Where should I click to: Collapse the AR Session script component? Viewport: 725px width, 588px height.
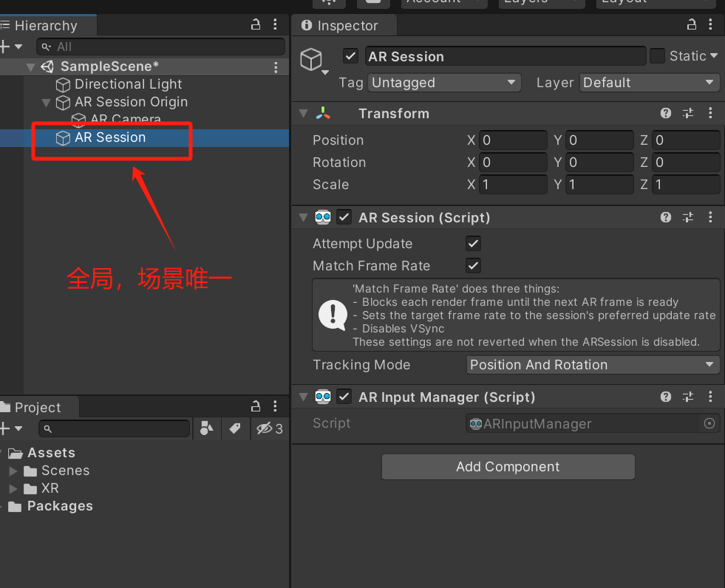(303, 217)
